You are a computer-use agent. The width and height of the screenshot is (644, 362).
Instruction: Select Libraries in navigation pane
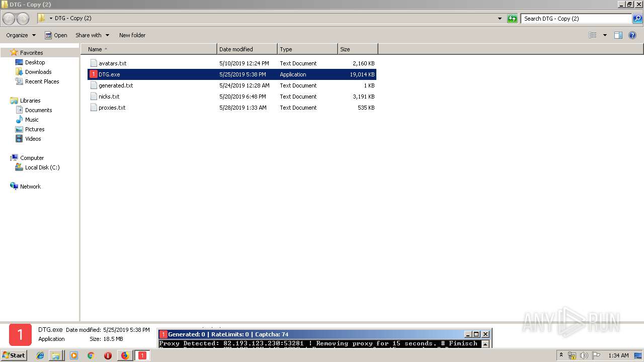point(30,101)
